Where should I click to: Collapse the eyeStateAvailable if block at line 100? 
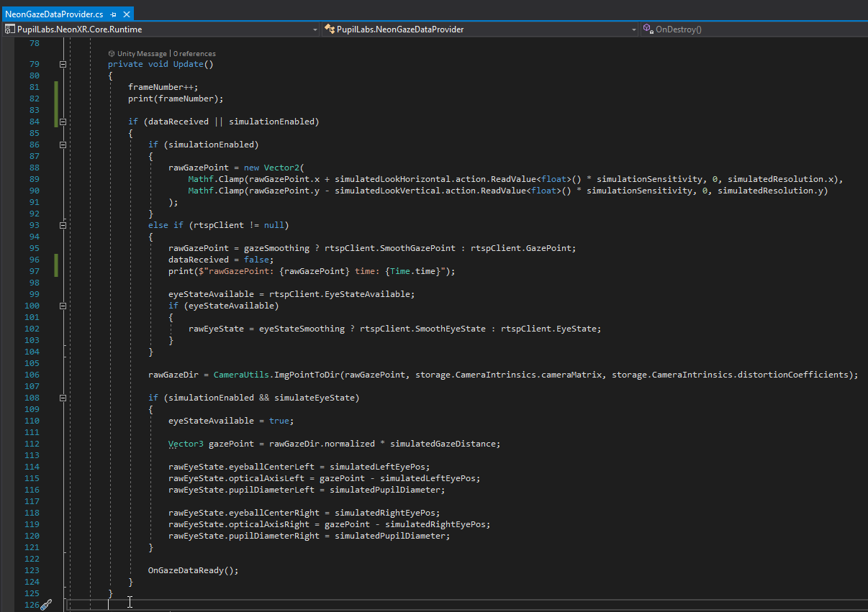pyautogui.click(x=63, y=306)
